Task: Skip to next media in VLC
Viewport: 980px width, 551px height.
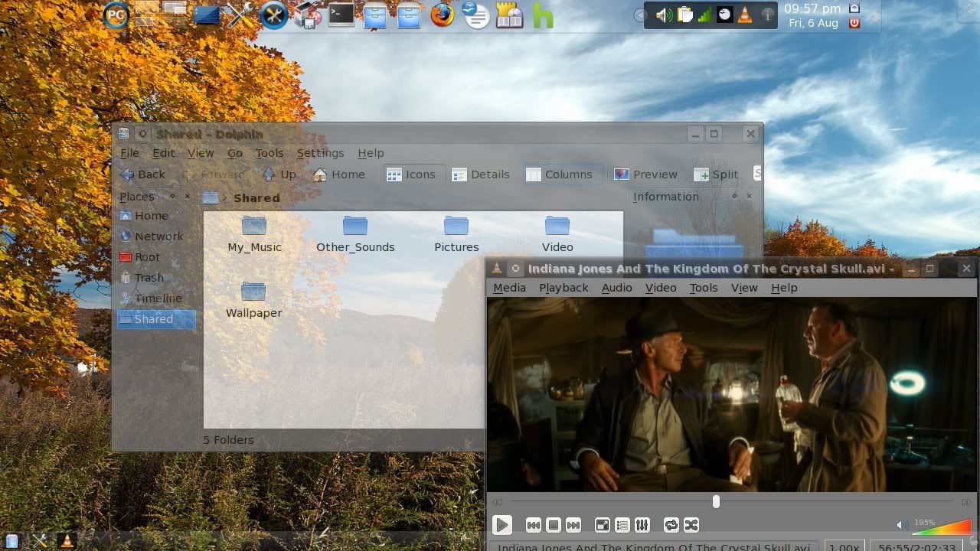Action: tap(573, 525)
